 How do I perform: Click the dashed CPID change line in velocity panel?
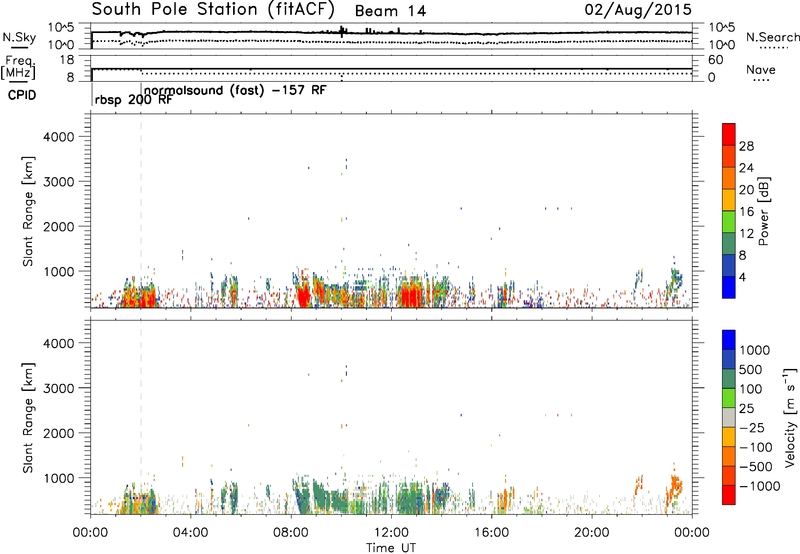[141, 417]
